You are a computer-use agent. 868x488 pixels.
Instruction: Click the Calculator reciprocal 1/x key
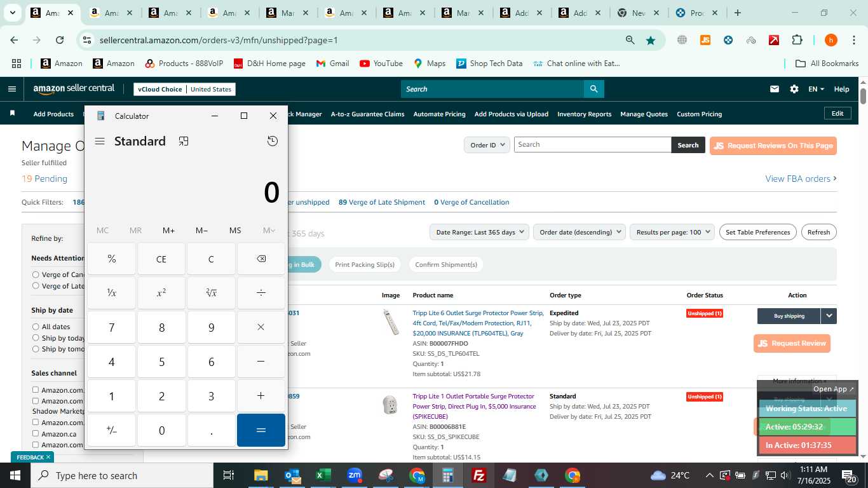pyautogui.click(x=112, y=293)
